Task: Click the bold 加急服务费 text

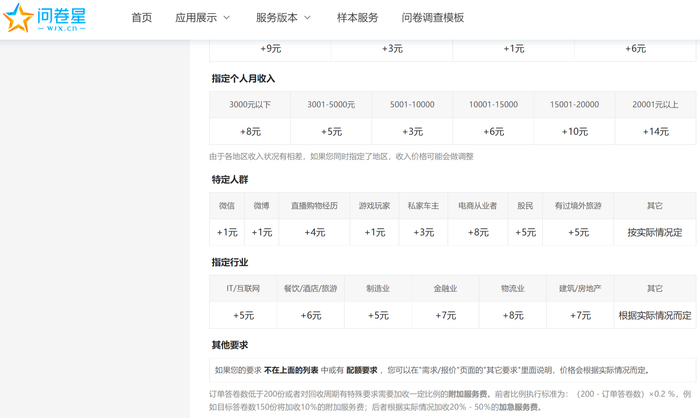Action: tap(518, 407)
